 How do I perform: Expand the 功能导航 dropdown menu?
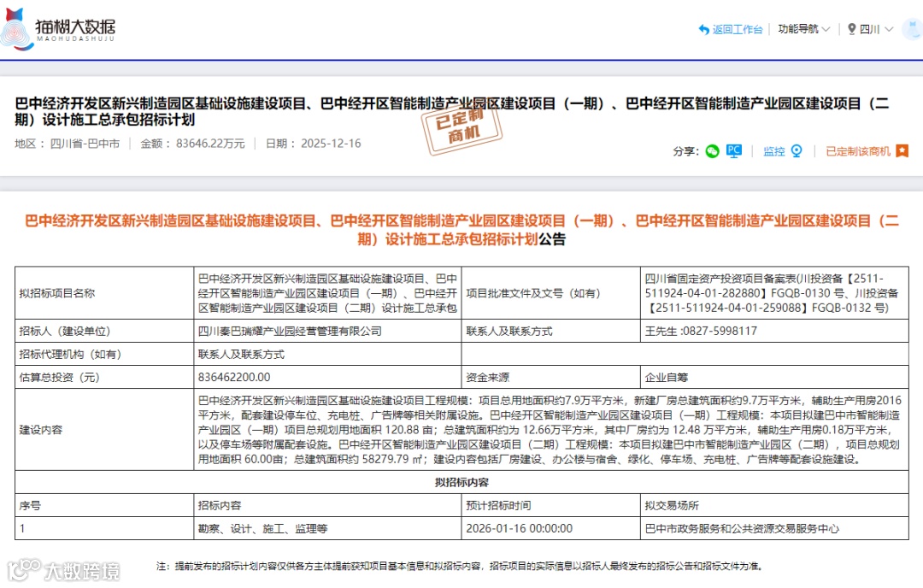[803, 29]
